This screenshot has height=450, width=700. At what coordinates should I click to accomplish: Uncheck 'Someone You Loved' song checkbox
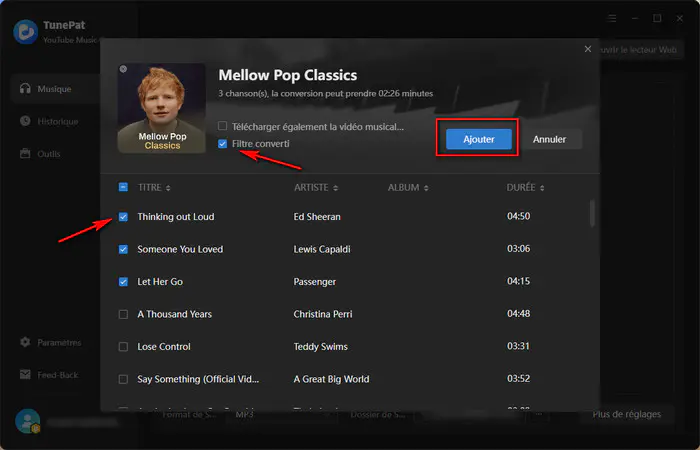[x=123, y=249]
